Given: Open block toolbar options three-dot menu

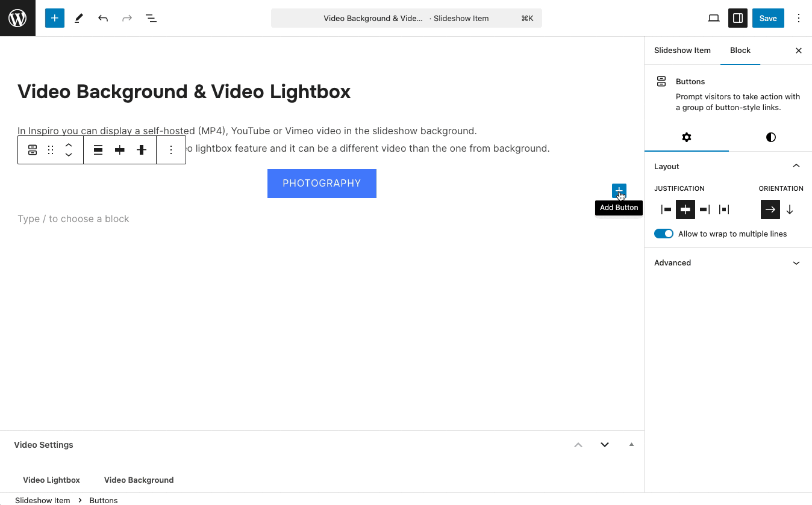Looking at the screenshot, I should point(171,150).
